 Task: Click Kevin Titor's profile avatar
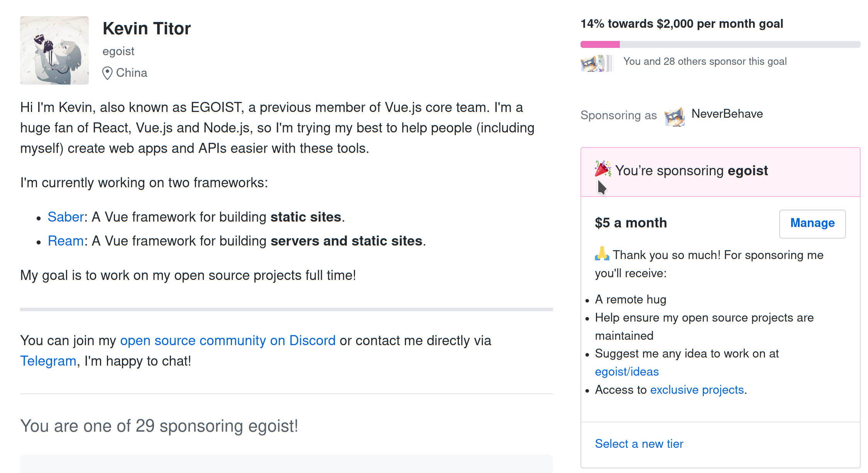pos(54,50)
